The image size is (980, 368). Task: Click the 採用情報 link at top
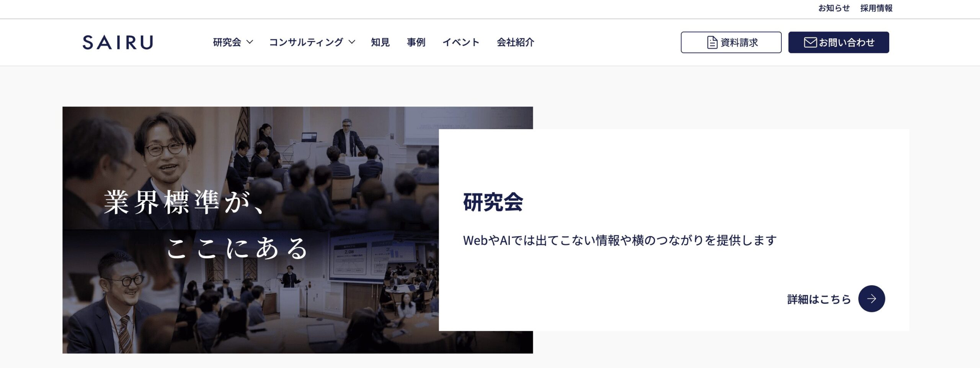(x=876, y=8)
